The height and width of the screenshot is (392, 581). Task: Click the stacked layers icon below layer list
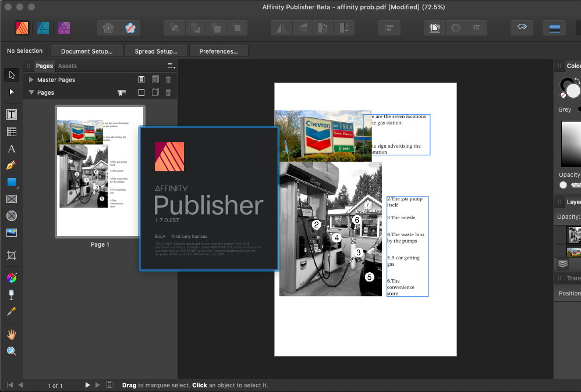563,263
